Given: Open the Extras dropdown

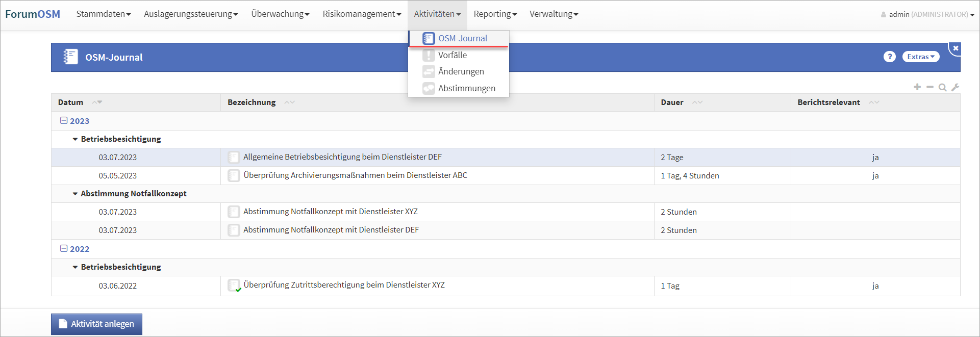Looking at the screenshot, I should (920, 57).
